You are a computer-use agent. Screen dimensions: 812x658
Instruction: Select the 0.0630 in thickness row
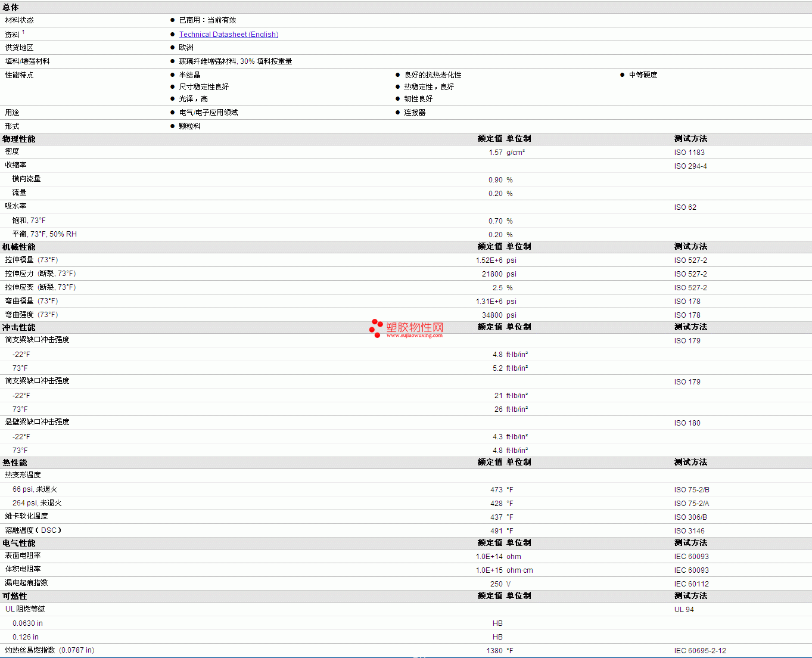pos(27,623)
